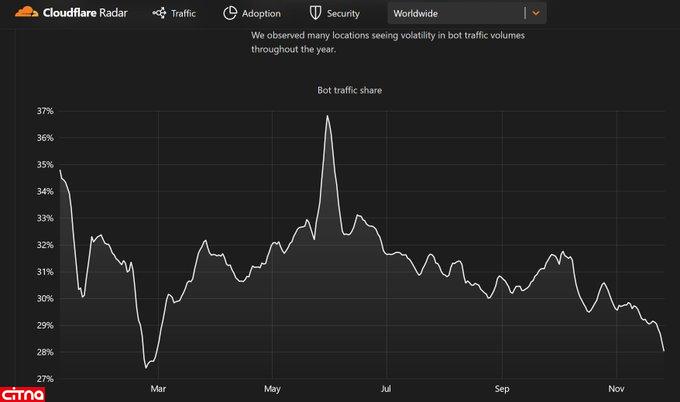
Task: Select the Nov marker on the x-axis
Action: 617,388
